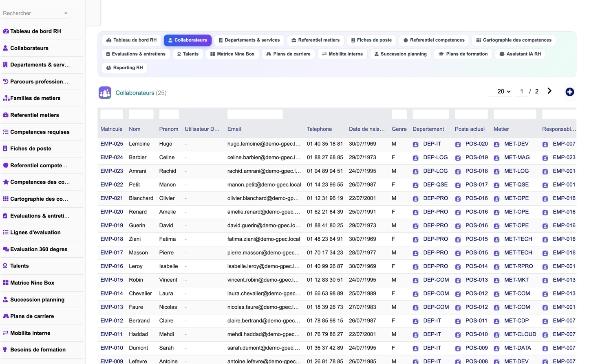The image size is (589, 364).
Task: Click the Email filter field
Action: (255, 114)
